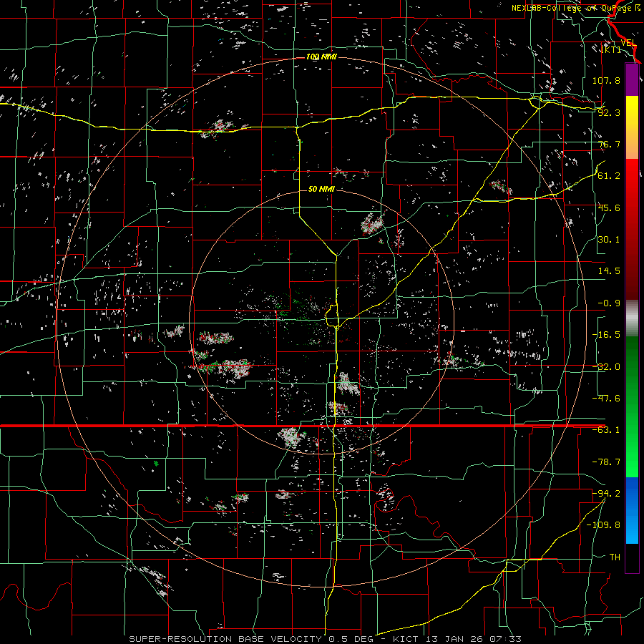Screen dimensions: 644x644
Task: Select the -94.2 velocity scale value
Action: tap(606, 494)
